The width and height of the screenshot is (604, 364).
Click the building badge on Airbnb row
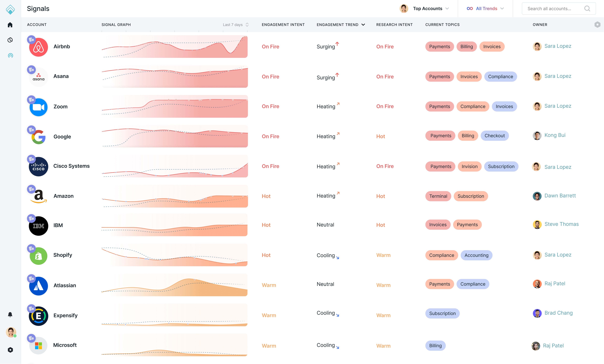point(31,40)
